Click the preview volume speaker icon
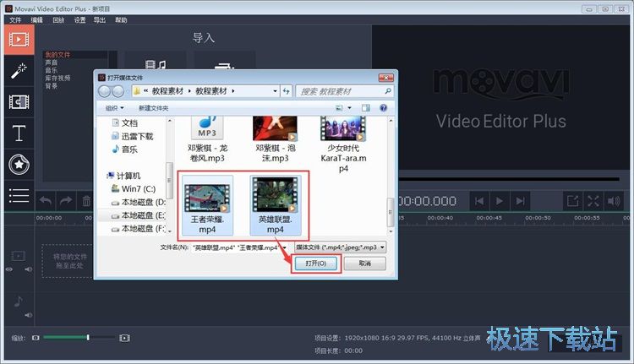This screenshot has height=364, width=634. point(614,201)
